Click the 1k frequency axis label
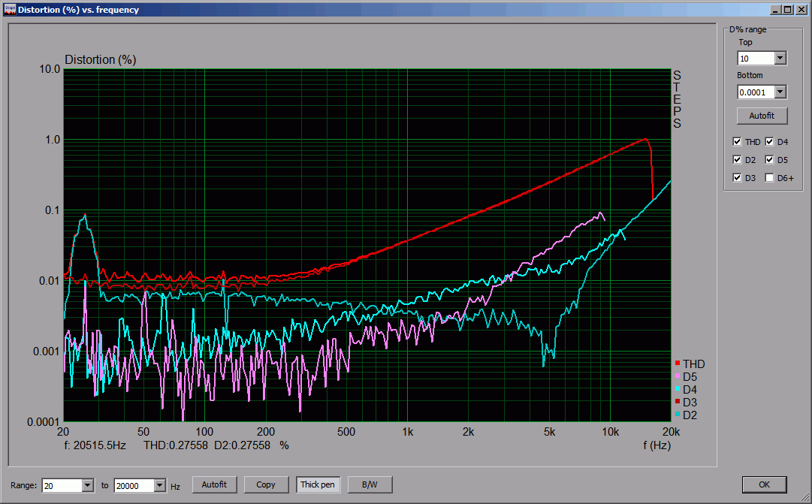 tap(408, 432)
